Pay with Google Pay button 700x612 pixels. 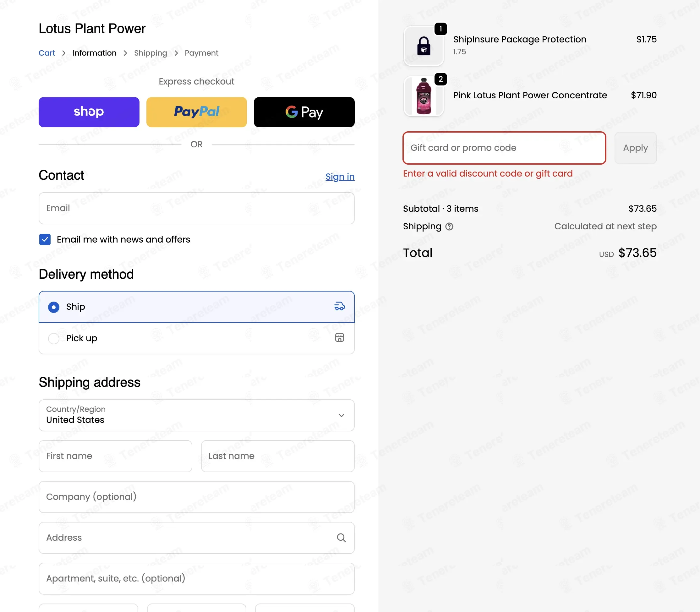pos(304,112)
